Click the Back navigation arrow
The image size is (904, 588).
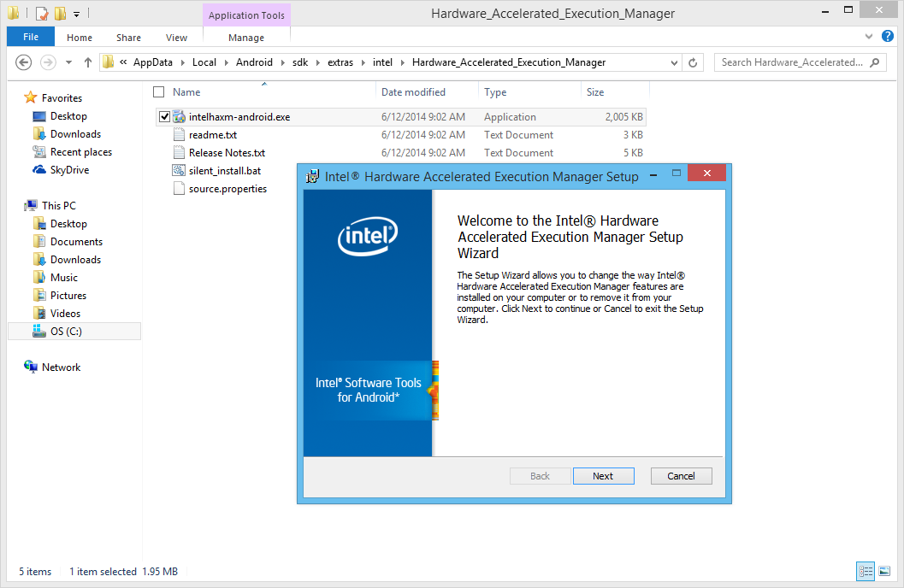coord(24,62)
